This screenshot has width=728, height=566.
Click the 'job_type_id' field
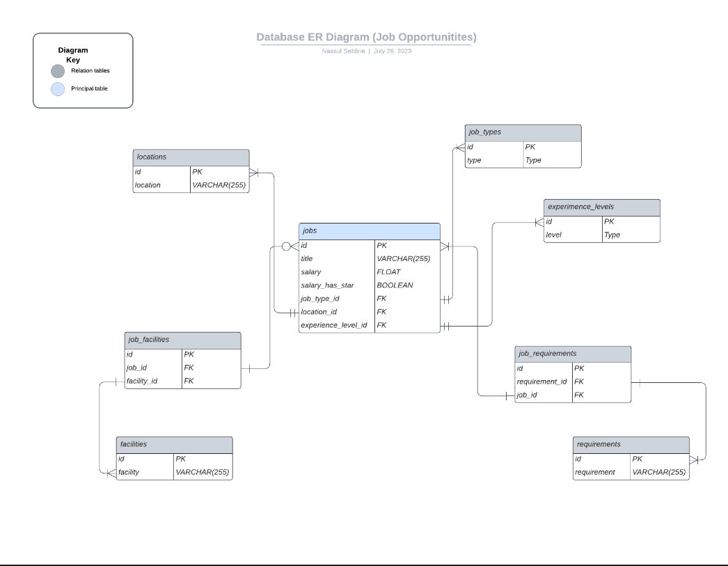coord(320,299)
